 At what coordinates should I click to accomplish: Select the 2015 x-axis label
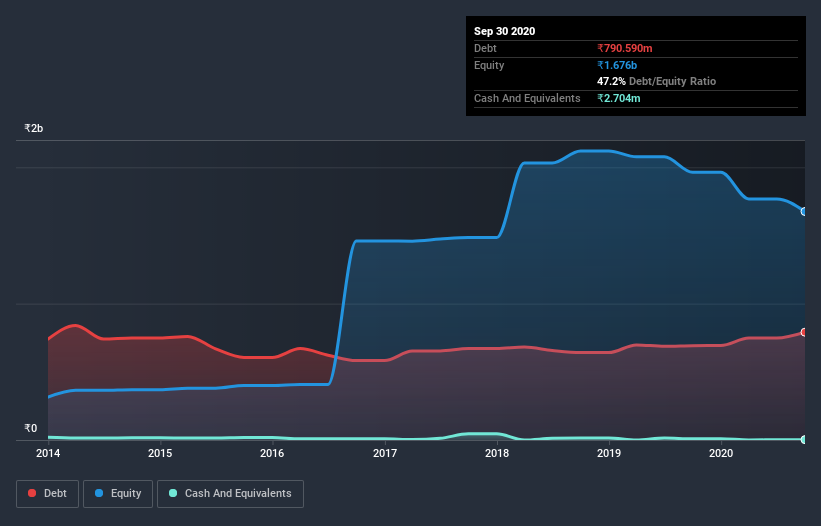click(x=160, y=453)
